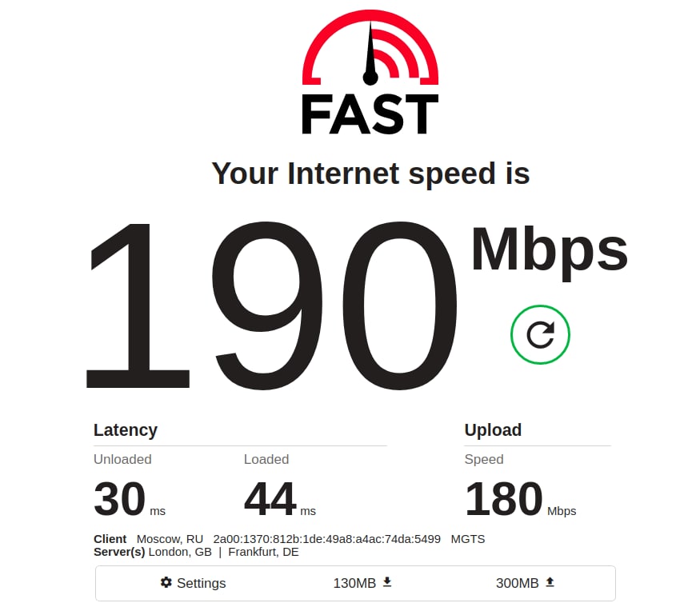This screenshot has width=700, height=611.
Task: Click the 180 Mbps upload speed value
Action: point(521,498)
